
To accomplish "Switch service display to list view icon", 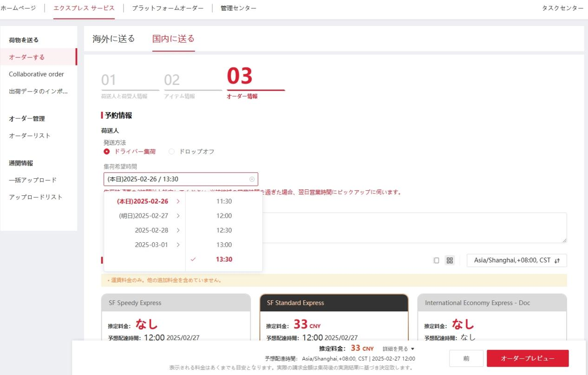I will (x=436, y=260).
